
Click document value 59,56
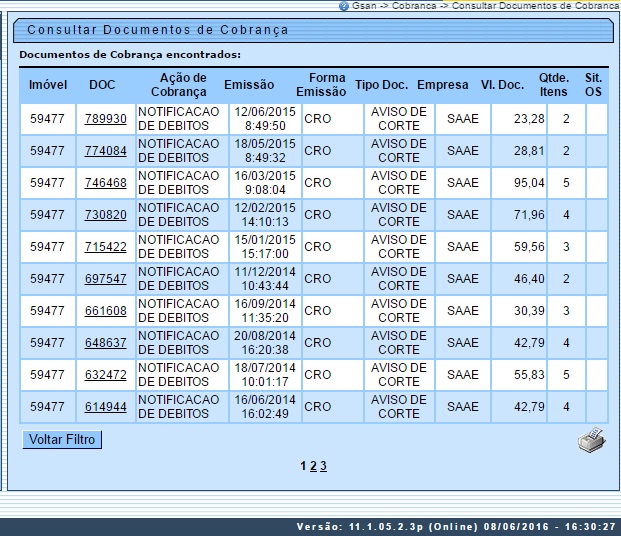click(529, 247)
